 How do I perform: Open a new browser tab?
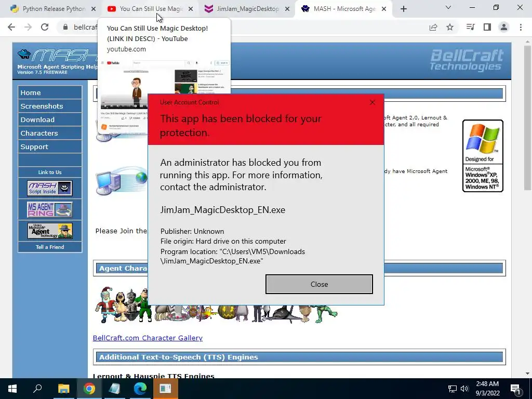coord(403,9)
